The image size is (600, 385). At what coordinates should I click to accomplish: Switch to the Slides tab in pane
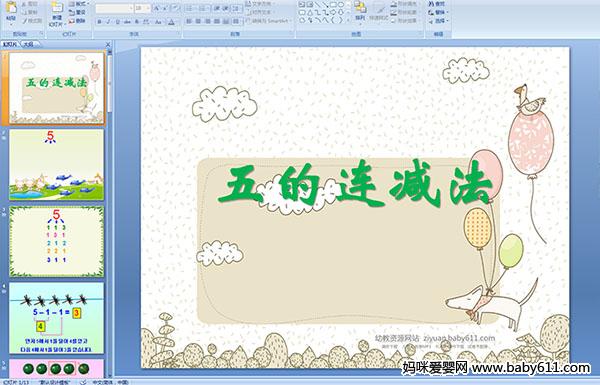point(10,44)
